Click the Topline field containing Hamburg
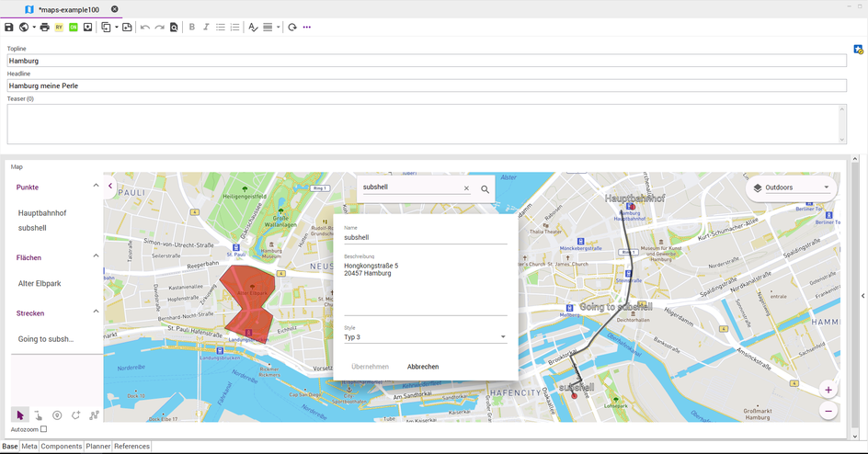Image resolution: width=868 pixels, height=454 pixels. click(427, 61)
